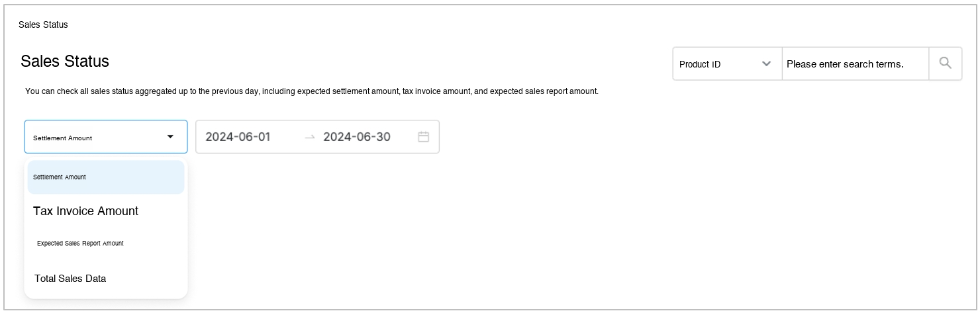The width and height of the screenshot is (980, 315).
Task: Click the sales status description text
Action: [x=311, y=91]
